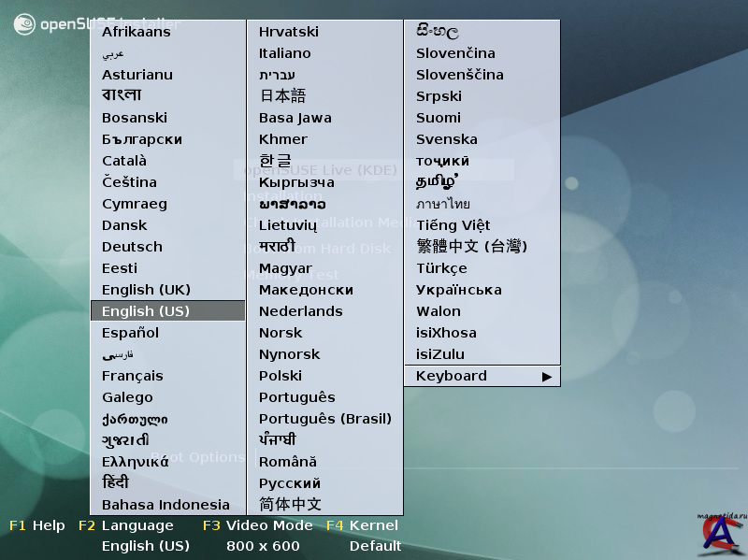Select English (US) from language list
Image resolution: width=748 pixels, height=560 pixels.
[x=146, y=311]
